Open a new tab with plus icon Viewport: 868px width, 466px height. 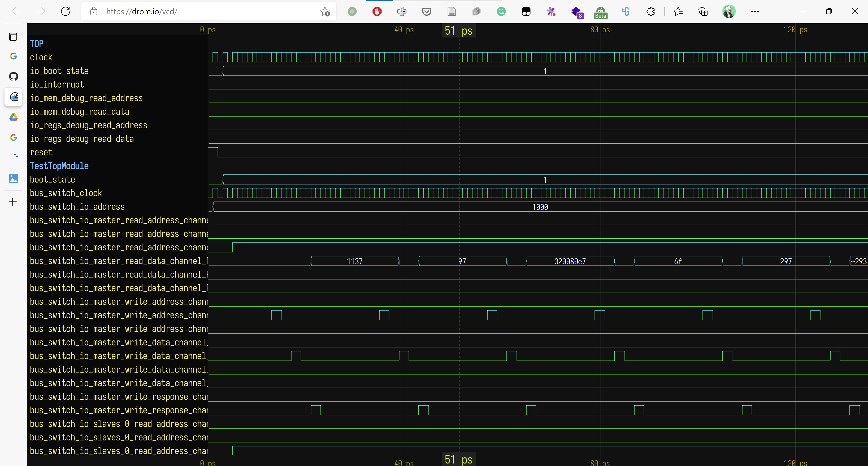tap(13, 202)
